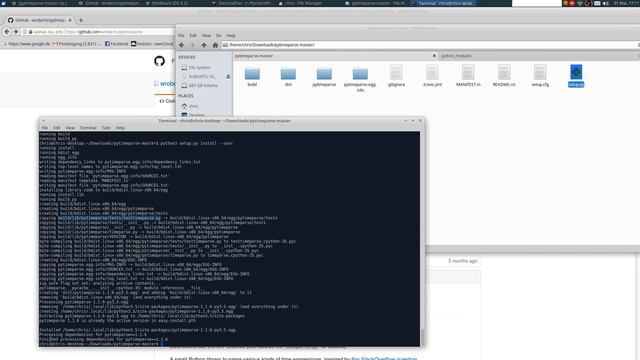The height and width of the screenshot is (360, 640).
Task: Click the volume icon in system tray
Action: pos(605,3)
